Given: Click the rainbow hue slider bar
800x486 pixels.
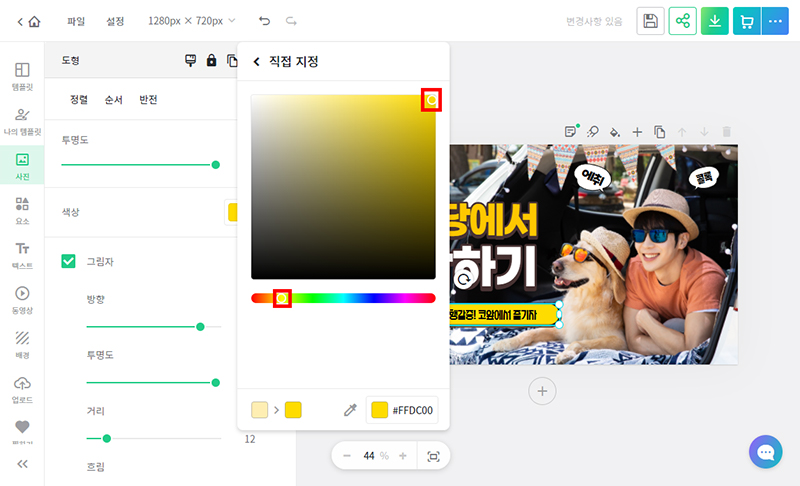Looking at the screenshot, I should coord(343,298).
